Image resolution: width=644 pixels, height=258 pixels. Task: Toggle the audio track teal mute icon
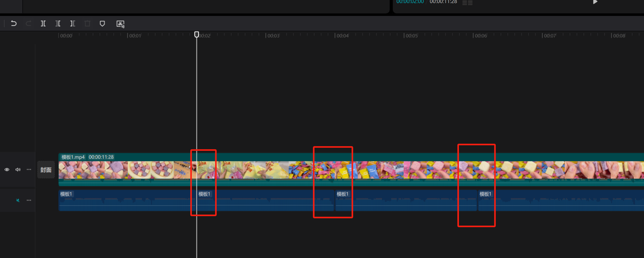[18, 200]
